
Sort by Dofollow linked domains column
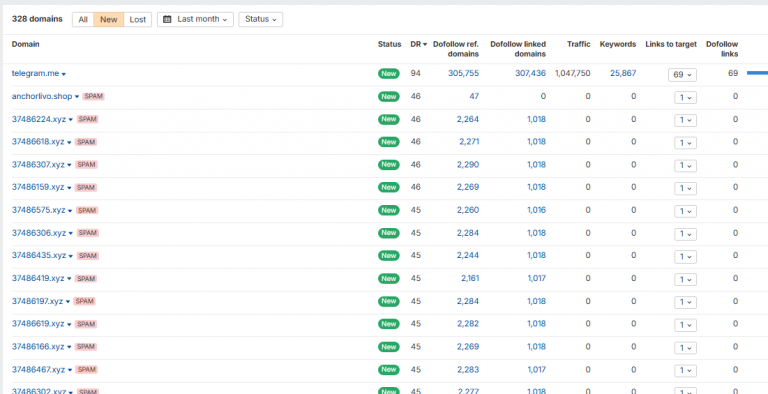pos(518,49)
